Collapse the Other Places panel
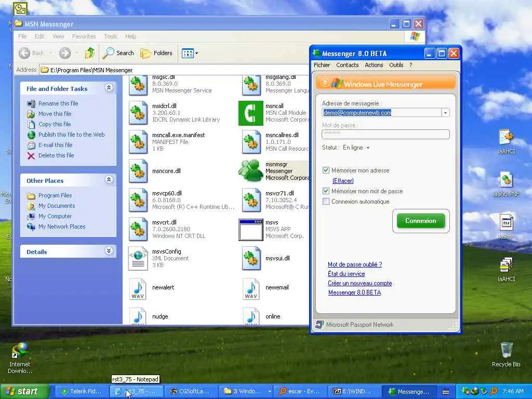Screen dimensions: 532x399 point(109,180)
